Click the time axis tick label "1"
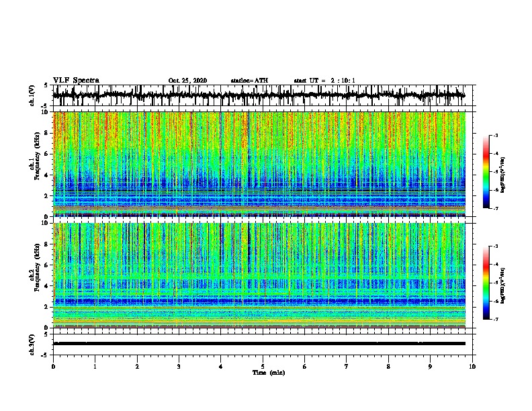The width and height of the screenshot is (532, 411). (95, 367)
